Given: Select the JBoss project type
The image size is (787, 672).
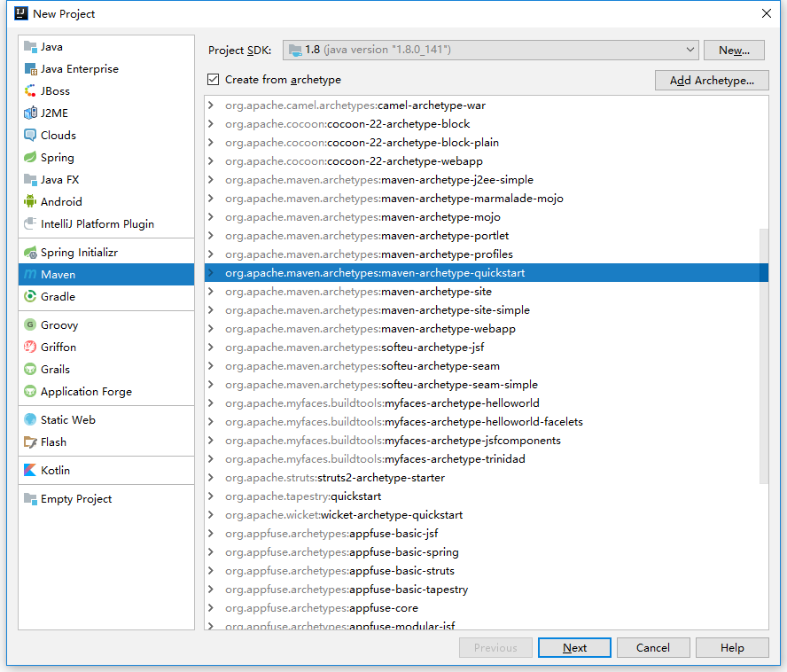Looking at the screenshot, I should tap(51, 90).
